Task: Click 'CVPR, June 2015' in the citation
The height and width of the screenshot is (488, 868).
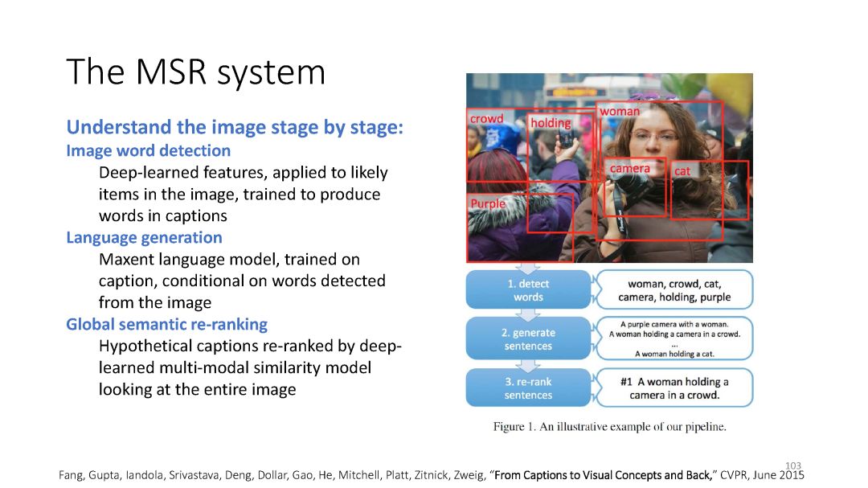Action: [762, 475]
